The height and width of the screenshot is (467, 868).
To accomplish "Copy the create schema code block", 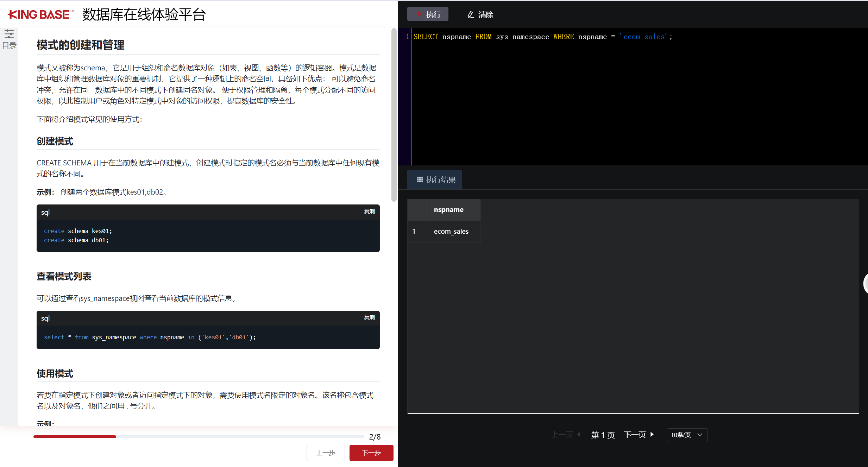I will (x=369, y=211).
